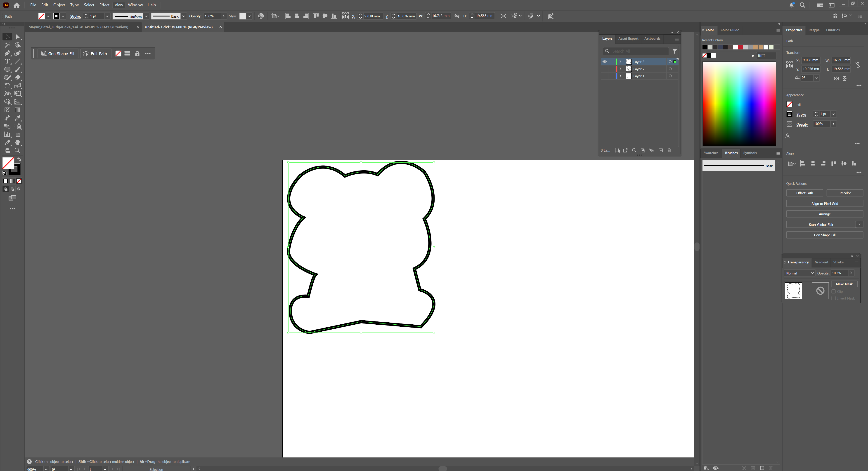Image resolution: width=868 pixels, height=471 pixels.
Task: Open the blending mode Normal dropdown
Action: point(799,273)
